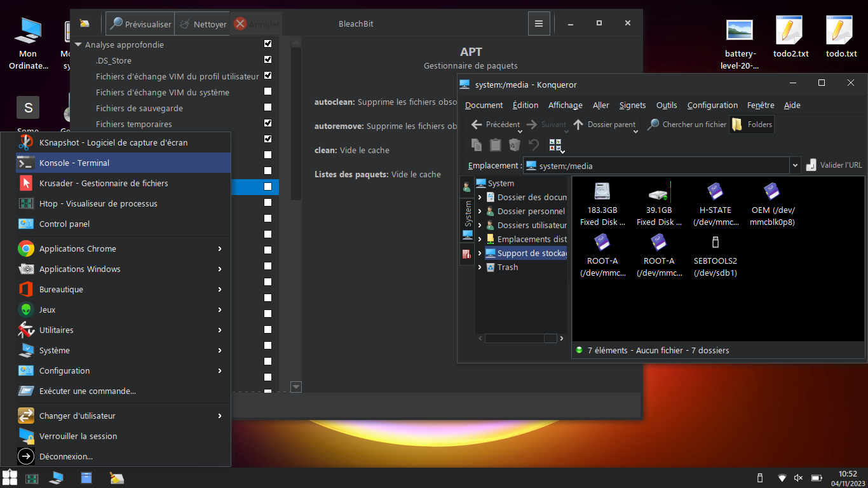
Task: Open the BleachBit hamburger menu
Action: [x=539, y=24]
